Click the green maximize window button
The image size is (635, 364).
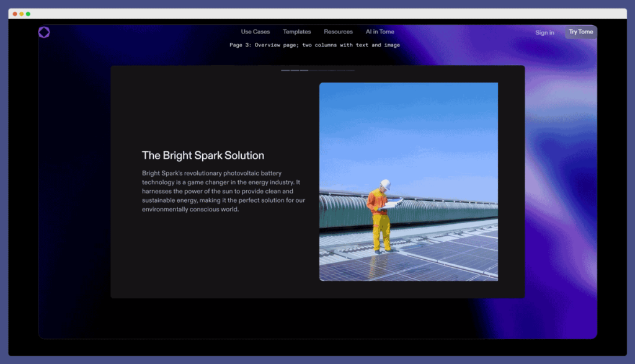pyautogui.click(x=28, y=14)
